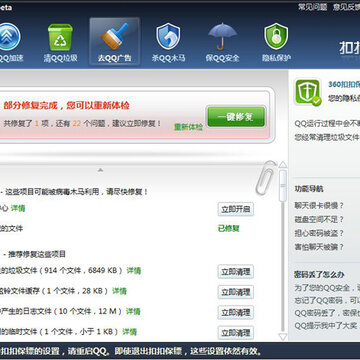Viewport: 360px width, 360px height.
Task: Click the green 已修复 status text
Action: [x=229, y=229]
